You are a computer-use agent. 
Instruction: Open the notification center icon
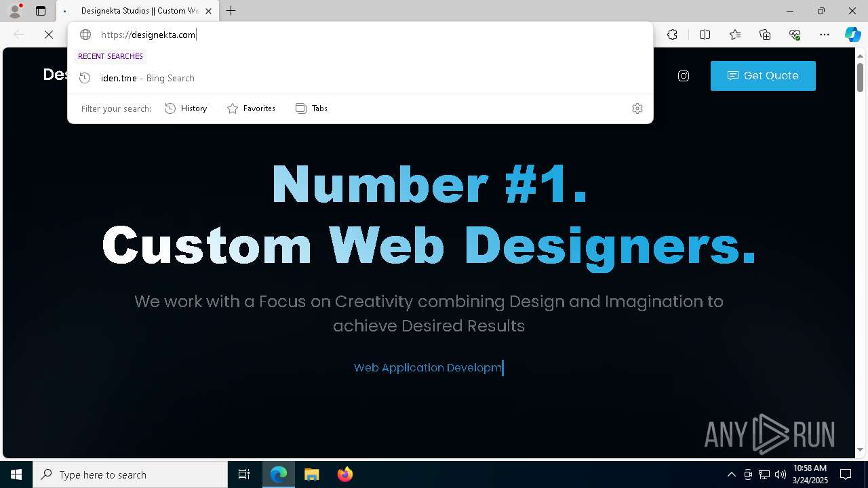[846, 474]
